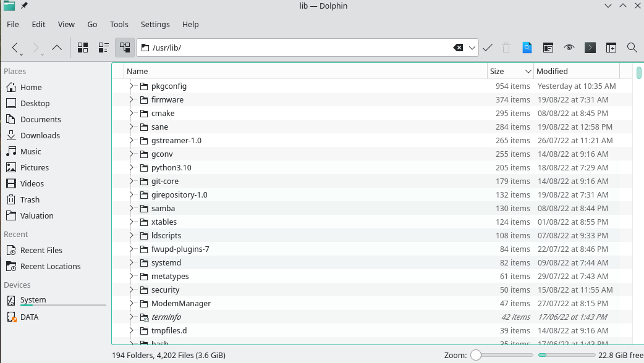Select the Details tree view mode
The image size is (644, 363).
tap(124, 48)
